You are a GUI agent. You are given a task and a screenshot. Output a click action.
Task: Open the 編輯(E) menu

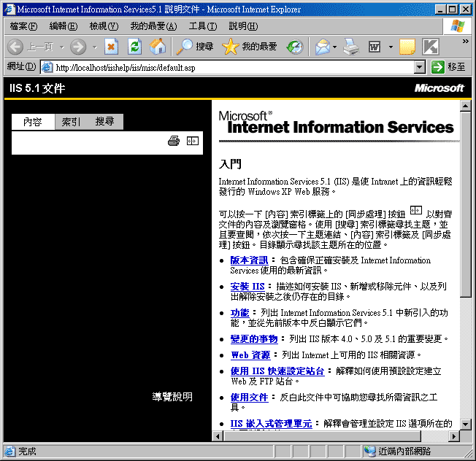click(x=63, y=26)
